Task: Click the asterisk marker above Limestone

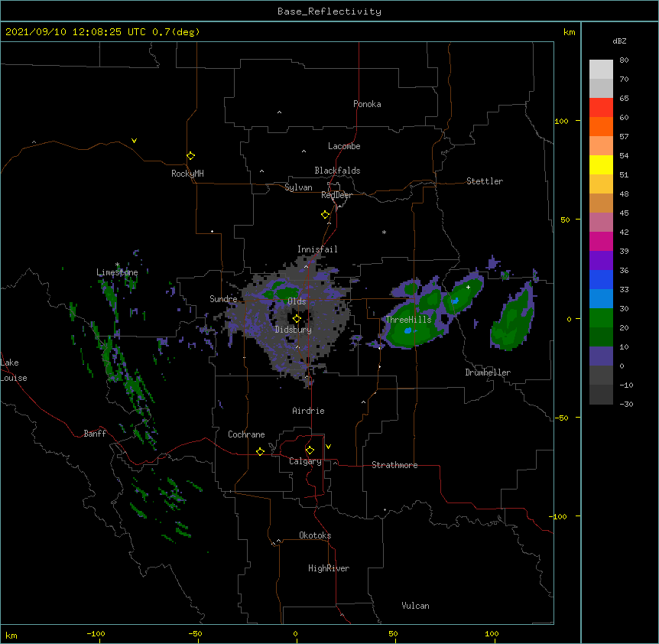Action: 117,265
